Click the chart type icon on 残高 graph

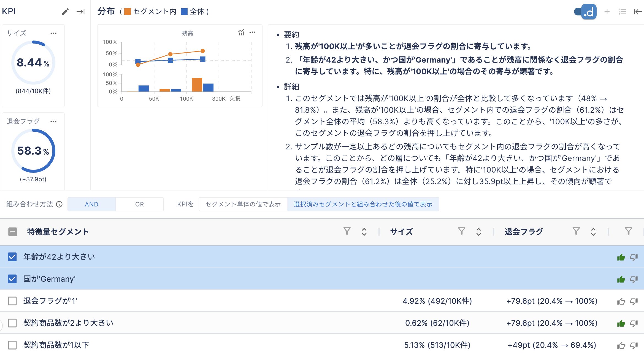pos(241,33)
